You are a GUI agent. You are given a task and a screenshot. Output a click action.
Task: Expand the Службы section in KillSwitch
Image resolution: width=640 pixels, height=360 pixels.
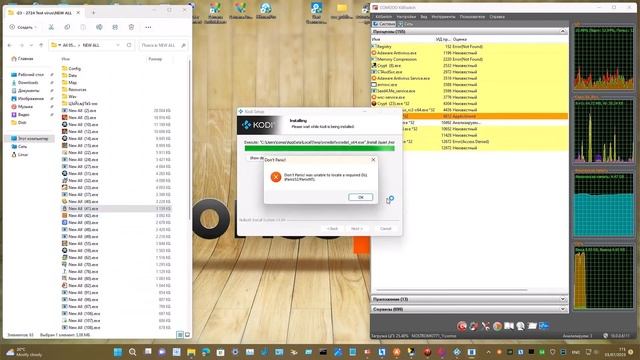(x=562, y=309)
